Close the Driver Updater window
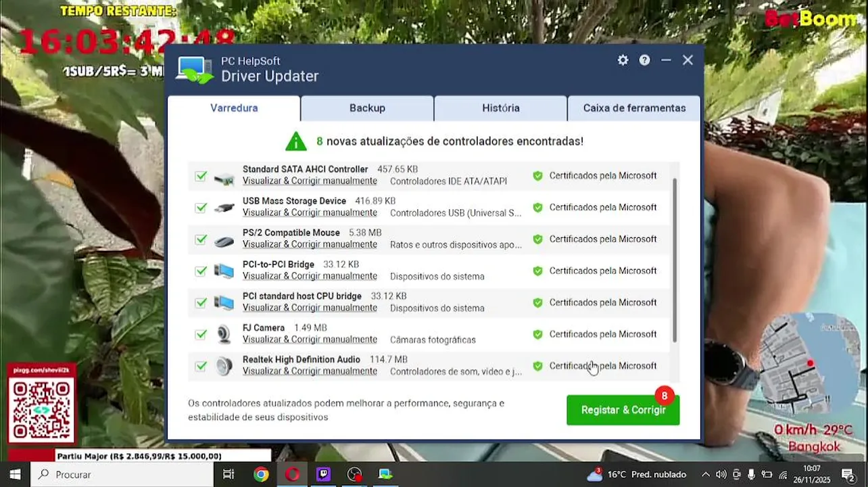 tap(688, 60)
